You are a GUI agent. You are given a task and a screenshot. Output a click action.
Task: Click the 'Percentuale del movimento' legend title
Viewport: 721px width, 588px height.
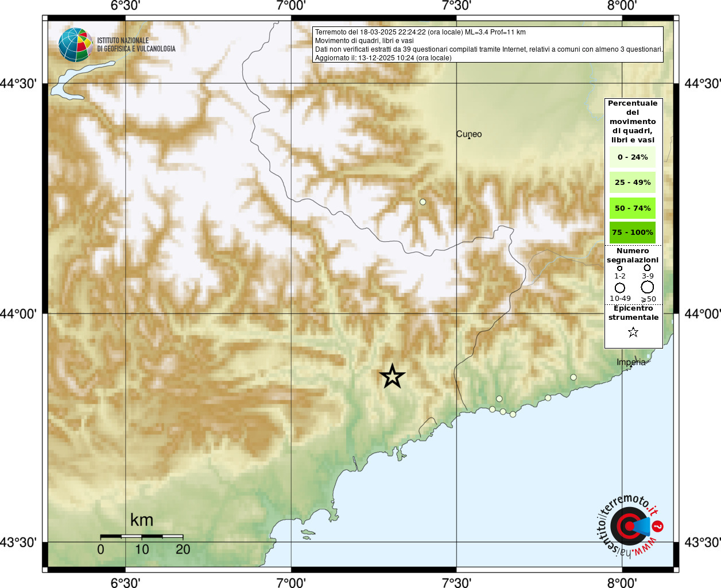tap(633, 122)
